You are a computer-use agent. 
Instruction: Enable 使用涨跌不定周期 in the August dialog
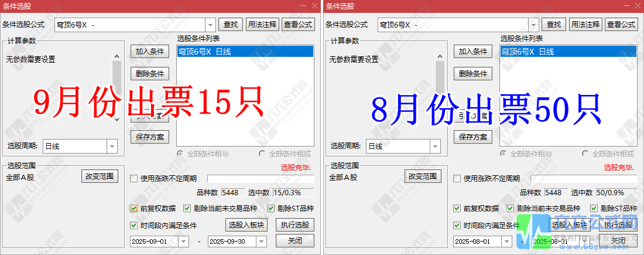point(457,179)
